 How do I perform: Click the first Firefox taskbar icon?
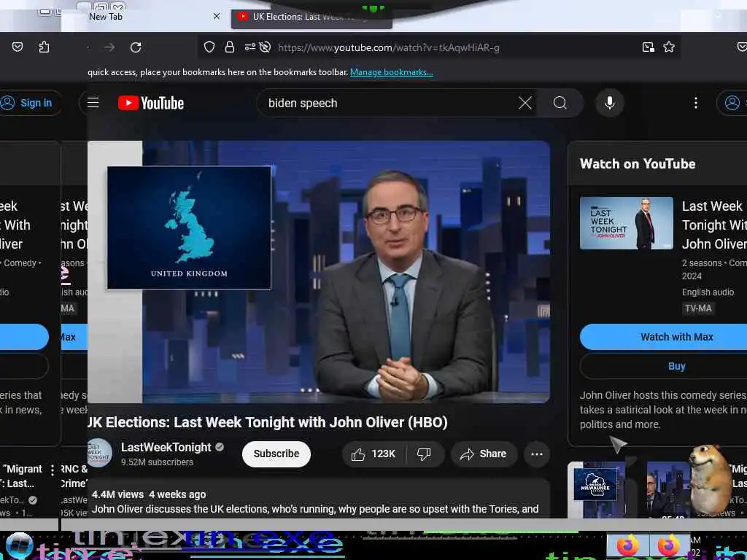(627, 545)
